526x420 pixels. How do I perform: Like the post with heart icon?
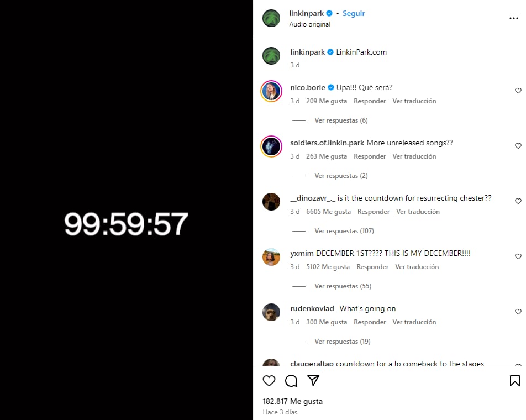[x=269, y=381]
